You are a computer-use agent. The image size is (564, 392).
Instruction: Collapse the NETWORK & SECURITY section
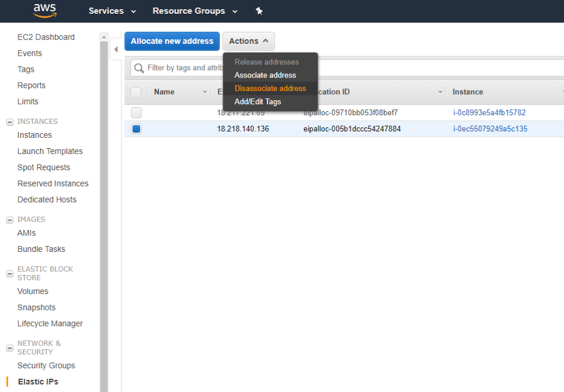[9, 347]
